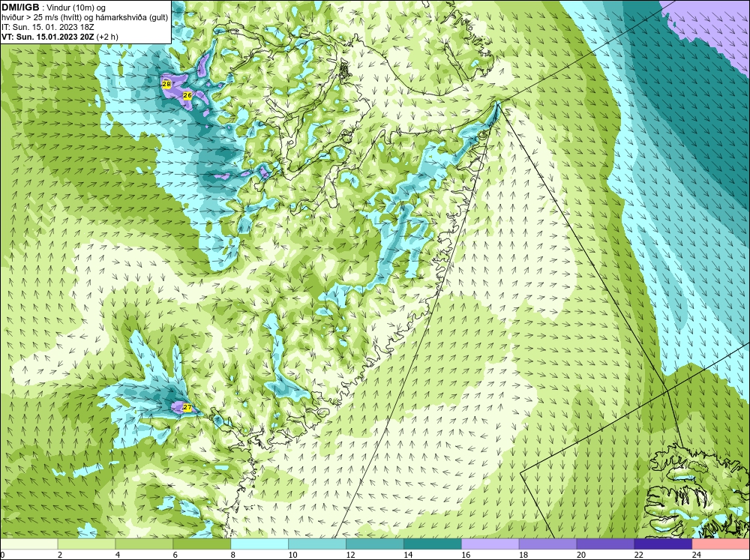This screenshot has width=750, height=560.
Task: Select the pink above-24 m/s legend swatch
Action: point(721,544)
